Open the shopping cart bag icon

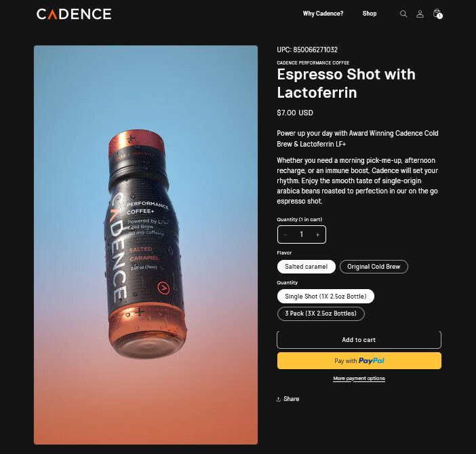coord(437,14)
